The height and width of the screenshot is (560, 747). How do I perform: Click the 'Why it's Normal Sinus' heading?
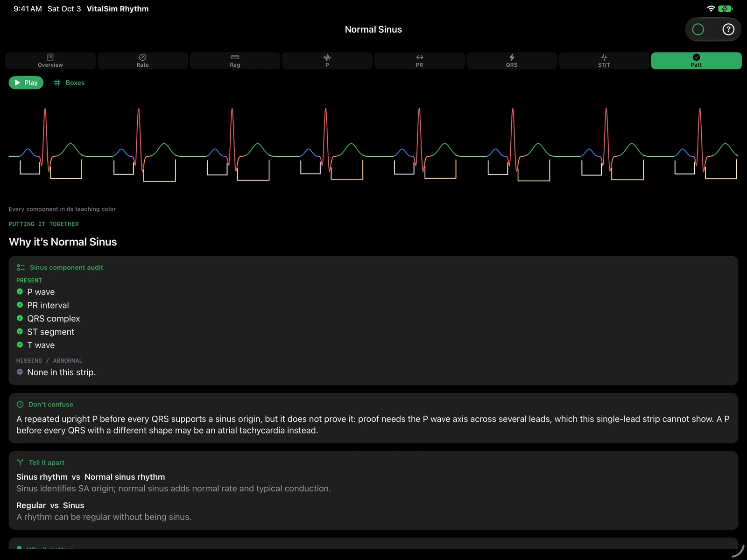tap(63, 242)
